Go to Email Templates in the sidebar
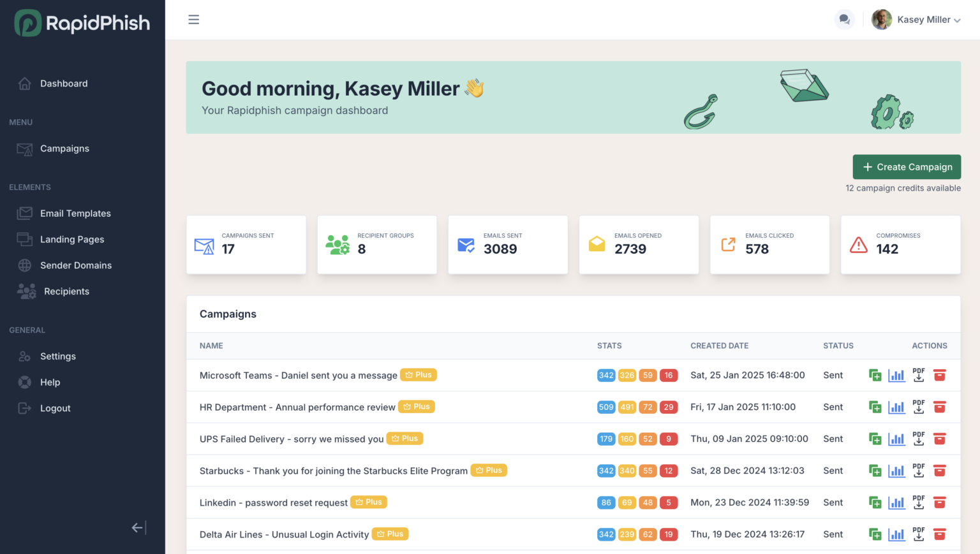The width and height of the screenshot is (980, 554). pyautogui.click(x=75, y=213)
